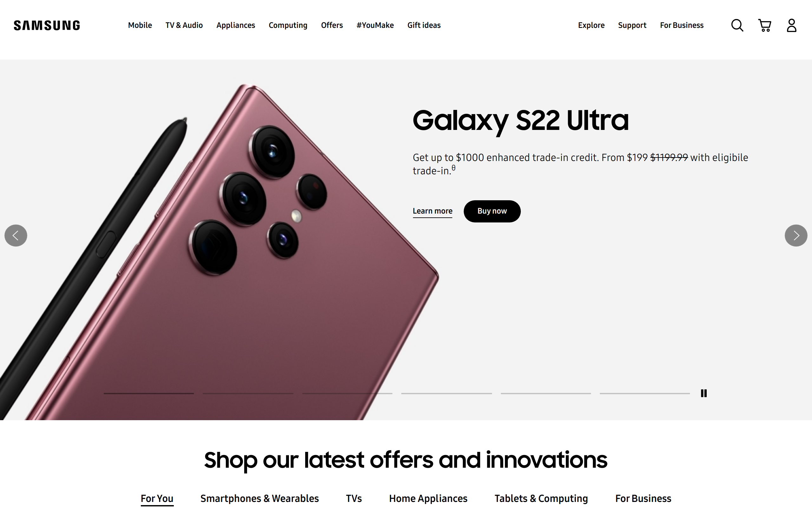The width and height of the screenshot is (812, 507).
Task: Select the last carousel slide indicator
Action: click(645, 393)
